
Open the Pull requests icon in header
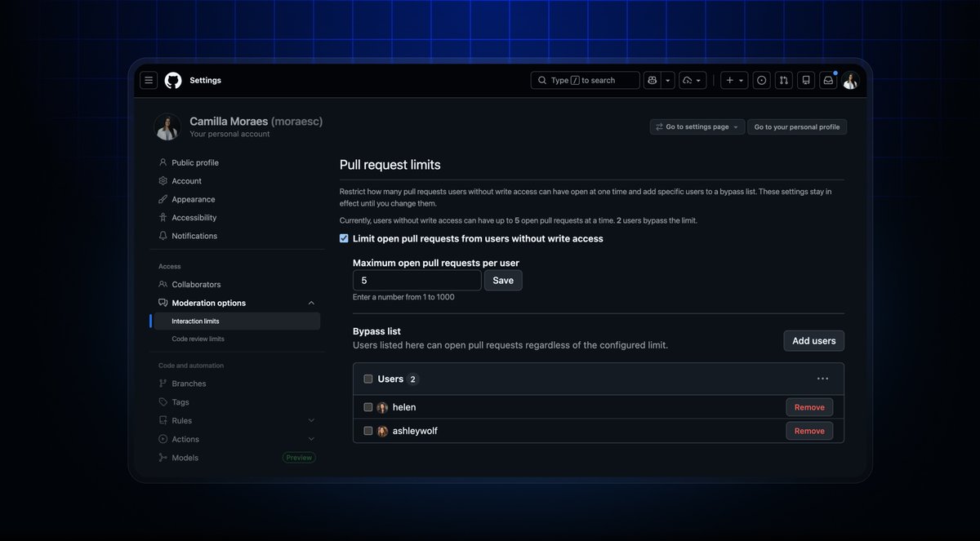point(784,80)
